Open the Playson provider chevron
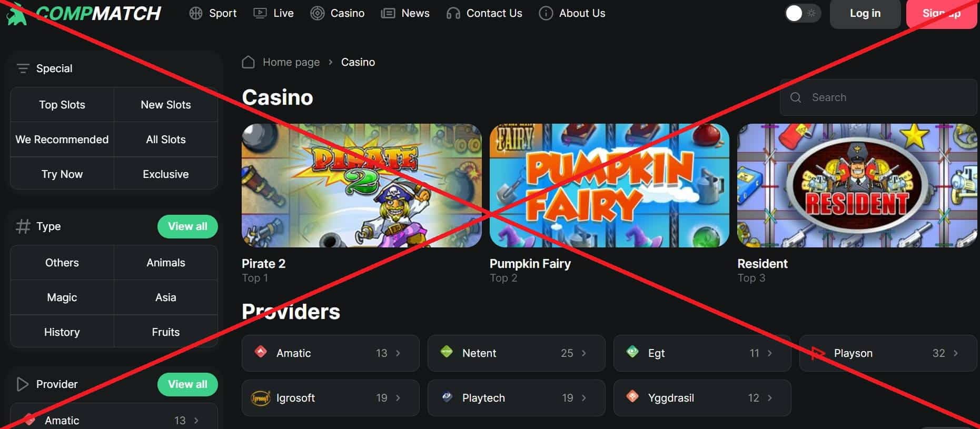 point(955,353)
